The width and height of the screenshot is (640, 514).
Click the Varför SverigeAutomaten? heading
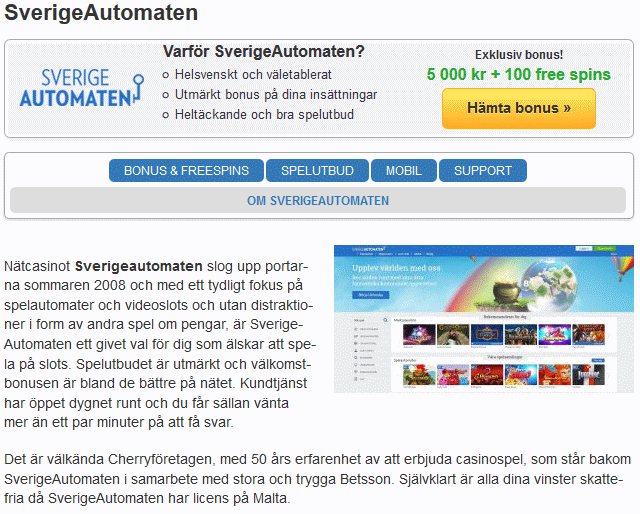[263, 51]
